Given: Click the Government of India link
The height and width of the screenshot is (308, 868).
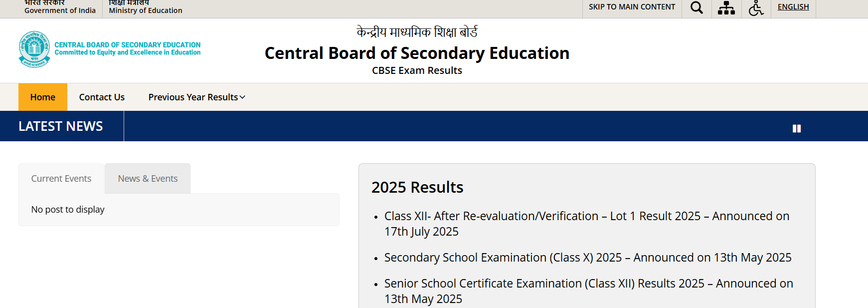Looking at the screenshot, I should click(x=60, y=10).
